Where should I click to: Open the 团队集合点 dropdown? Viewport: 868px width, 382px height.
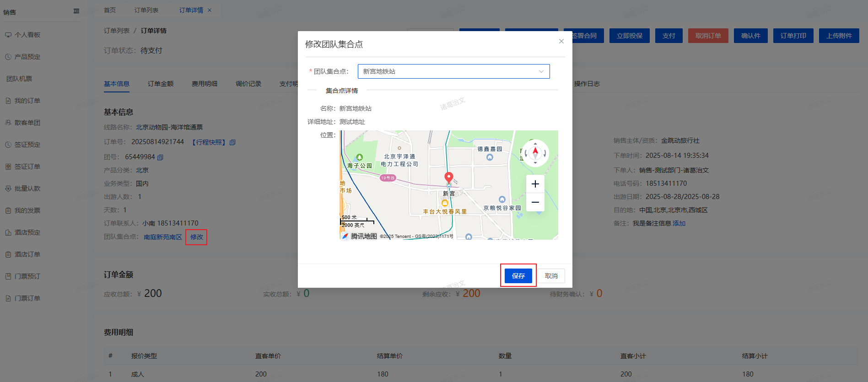tap(453, 71)
